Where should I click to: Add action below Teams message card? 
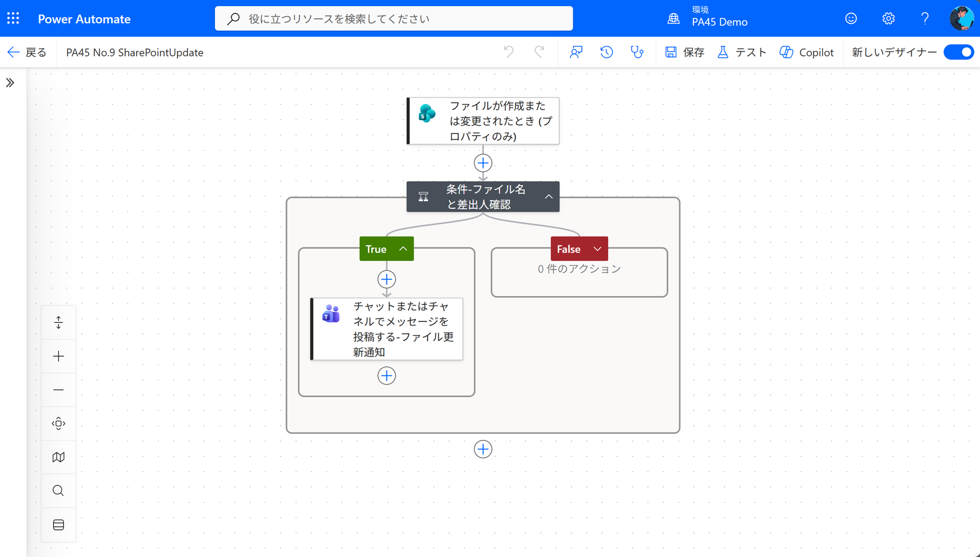click(386, 376)
